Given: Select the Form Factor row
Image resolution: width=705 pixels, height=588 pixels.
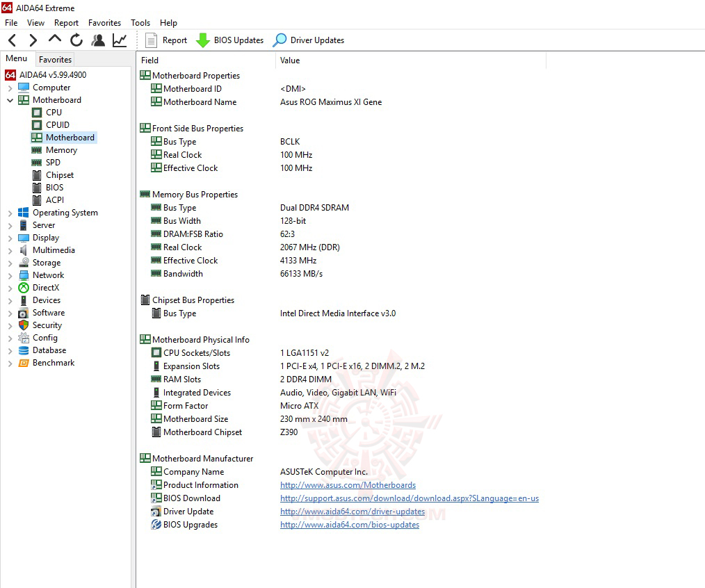Looking at the screenshot, I should (x=343, y=406).
